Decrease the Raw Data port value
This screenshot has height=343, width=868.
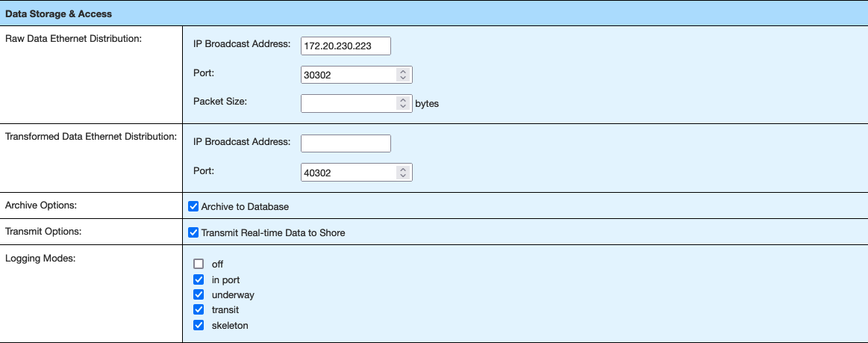point(403,78)
